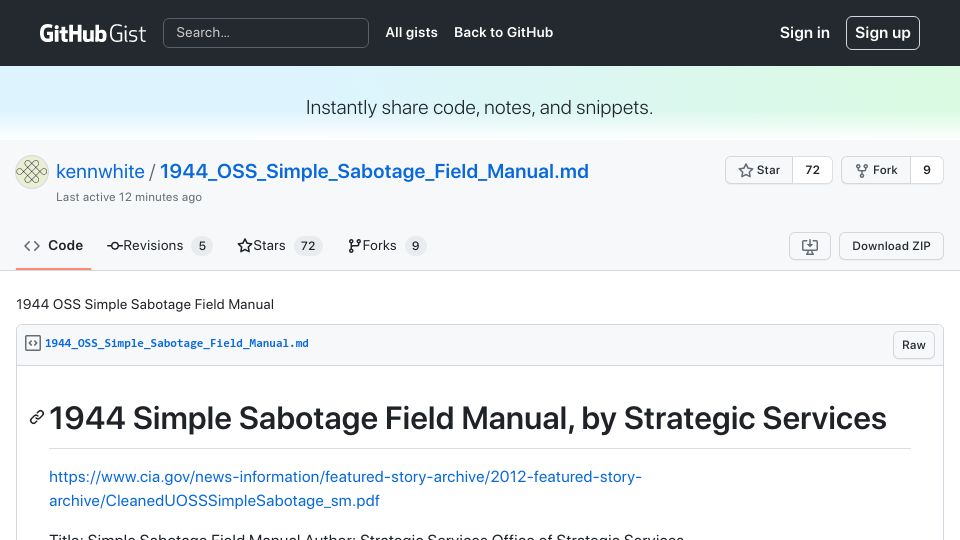Open the Sign in link
This screenshot has width=960, height=540.
(x=804, y=33)
